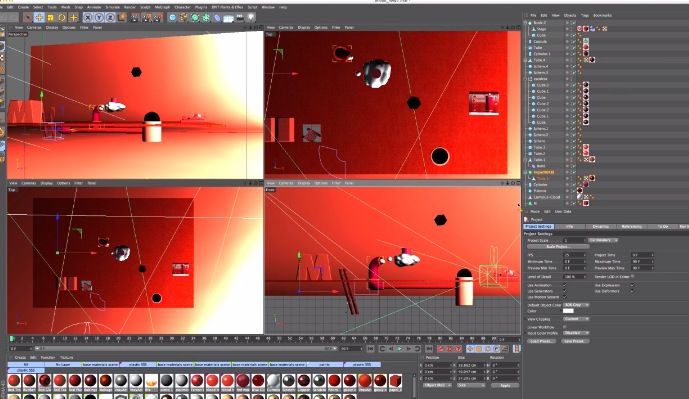Screen dimensions: 689x399
Task: Enable the Linear Workflow checkbox
Action: coord(565,327)
